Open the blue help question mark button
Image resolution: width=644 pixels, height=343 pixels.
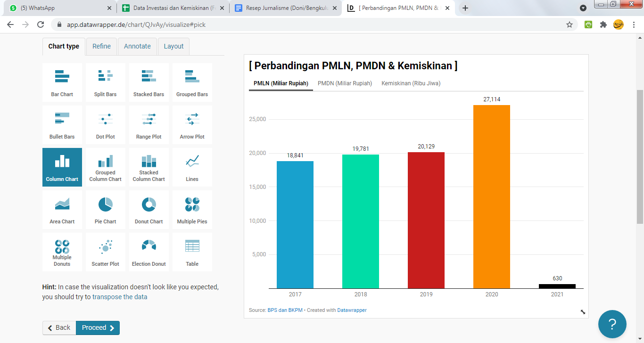pos(612,324)
